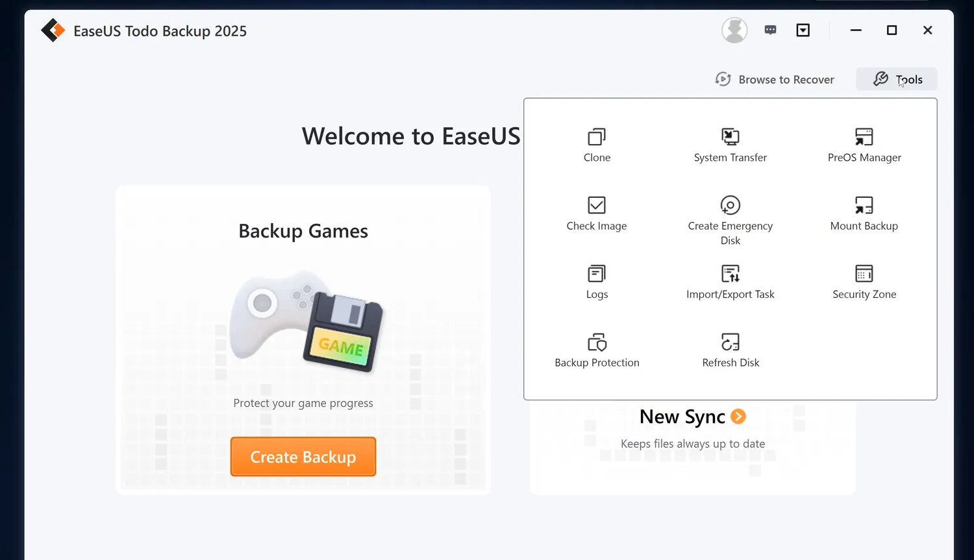Click the Create Backup button
The height and width of the screenshot is (560, 974).
click(x=303, y=457)
